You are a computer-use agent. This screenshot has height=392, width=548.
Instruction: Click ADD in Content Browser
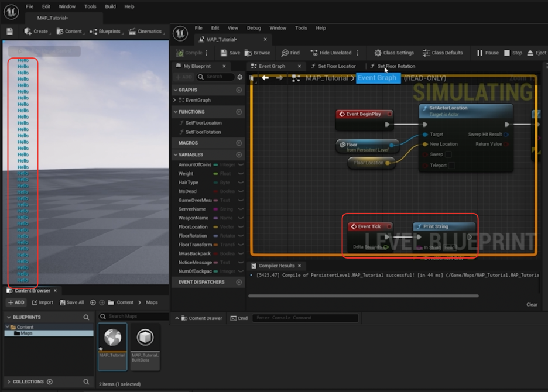click(x=16, y=302)
